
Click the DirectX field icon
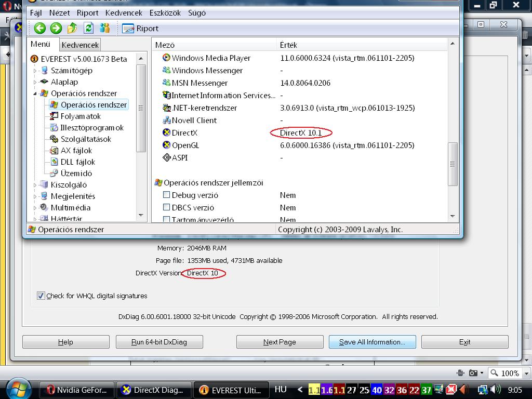(x=166, y=132)
